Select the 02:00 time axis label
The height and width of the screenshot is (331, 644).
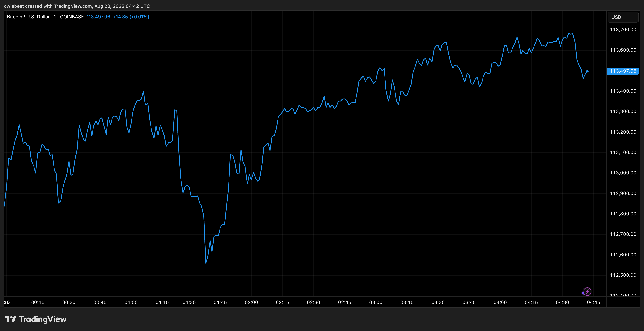coord(251,302)
